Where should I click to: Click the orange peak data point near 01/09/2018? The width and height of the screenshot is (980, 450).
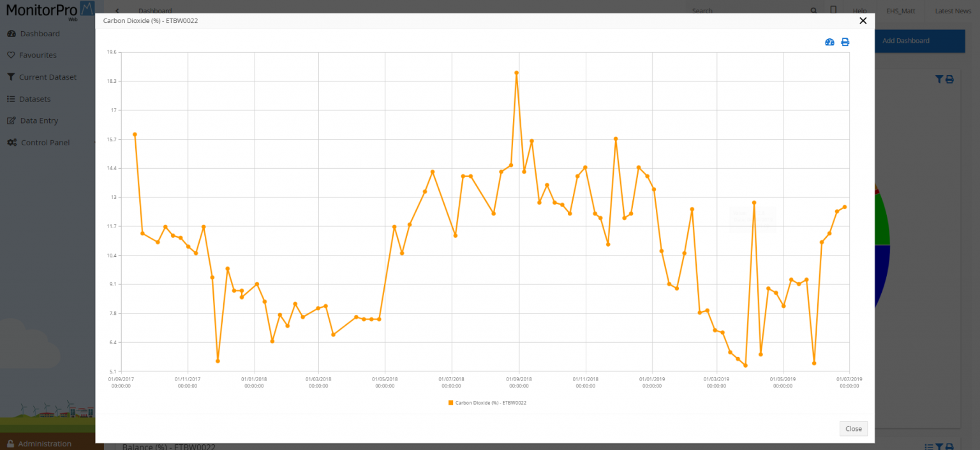click(x=516, y=73)
